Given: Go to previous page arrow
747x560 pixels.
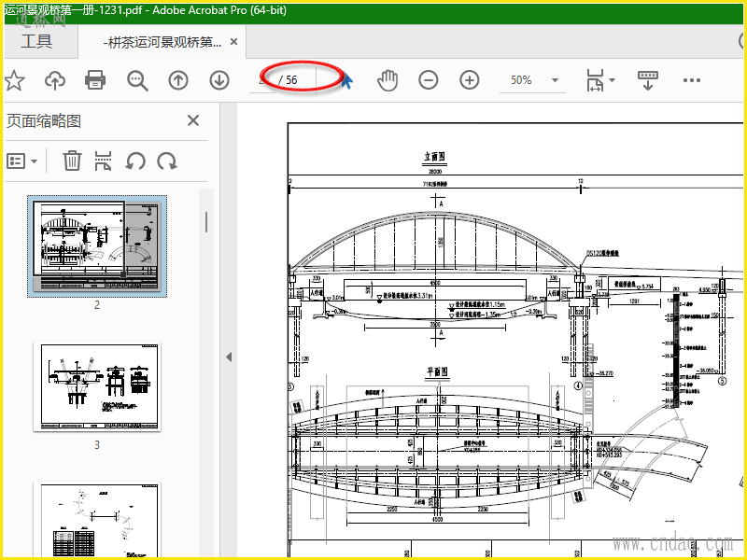Looking at the screenshot, I should (x=178, y=80).
